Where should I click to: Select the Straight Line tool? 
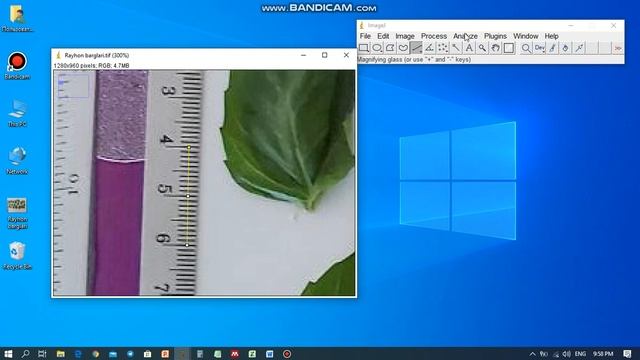point(416,48)
